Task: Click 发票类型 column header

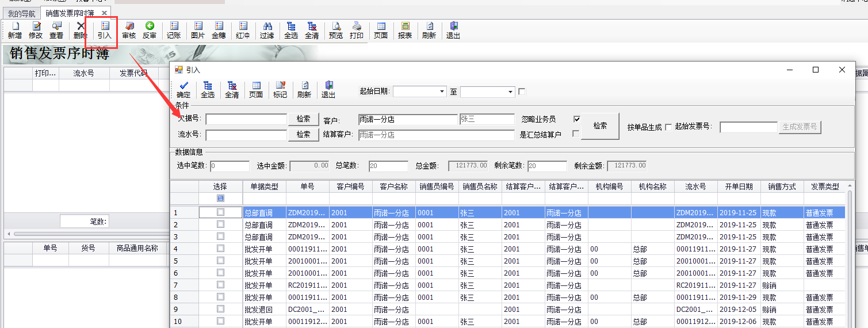Action: click(x=825, y=187)
